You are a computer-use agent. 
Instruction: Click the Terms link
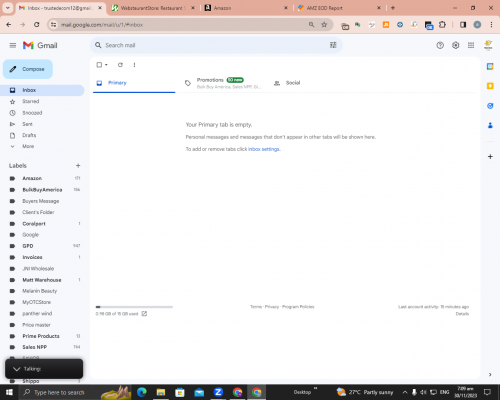coord(256,307)
